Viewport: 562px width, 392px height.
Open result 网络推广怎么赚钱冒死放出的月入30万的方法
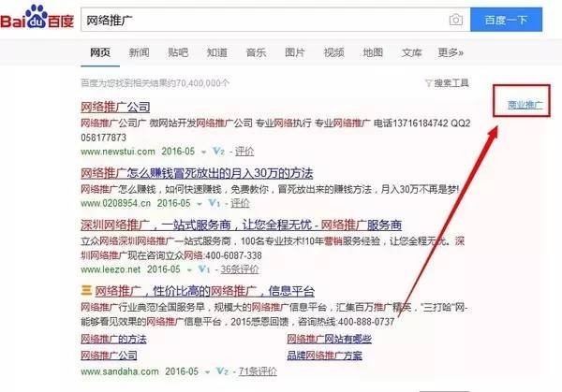click(197, 173)
